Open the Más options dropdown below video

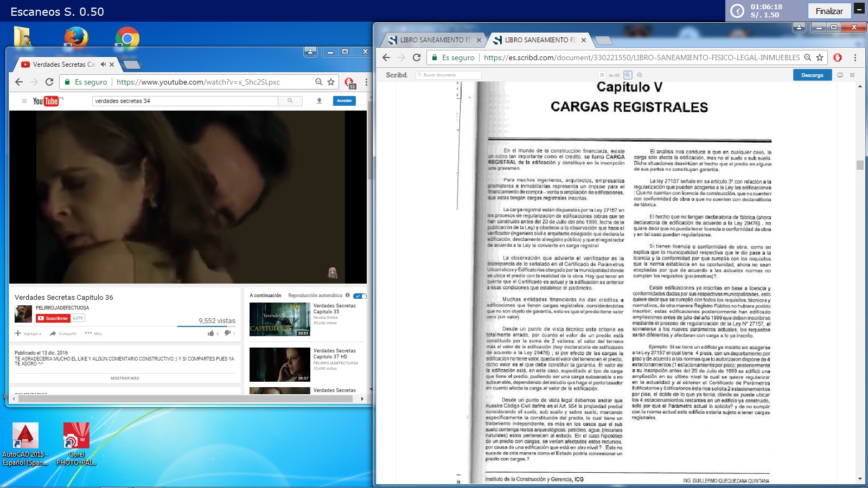(x=93, y=333)
